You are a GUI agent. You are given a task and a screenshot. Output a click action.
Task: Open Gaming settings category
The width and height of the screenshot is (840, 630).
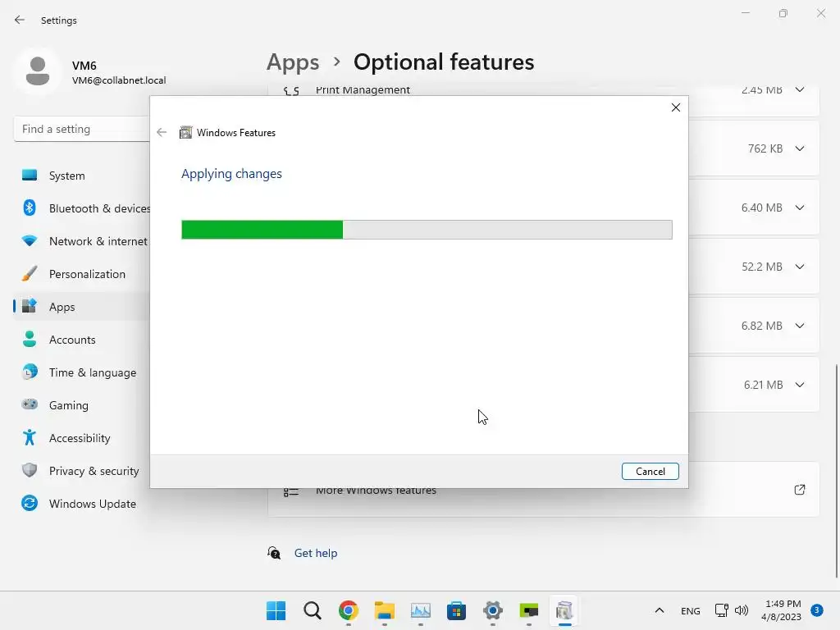81,405
